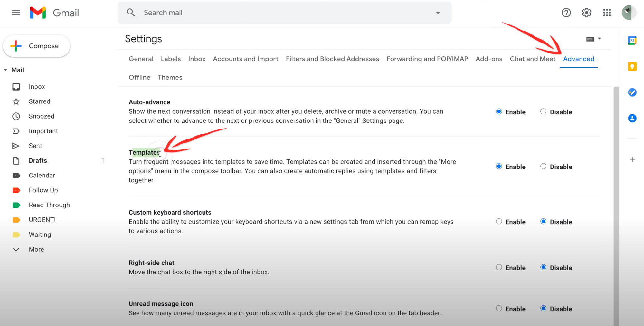The height and width of the screenshot is (326, 644).
Task: Click the Inbox tray icon
Action: pos(16,87)
